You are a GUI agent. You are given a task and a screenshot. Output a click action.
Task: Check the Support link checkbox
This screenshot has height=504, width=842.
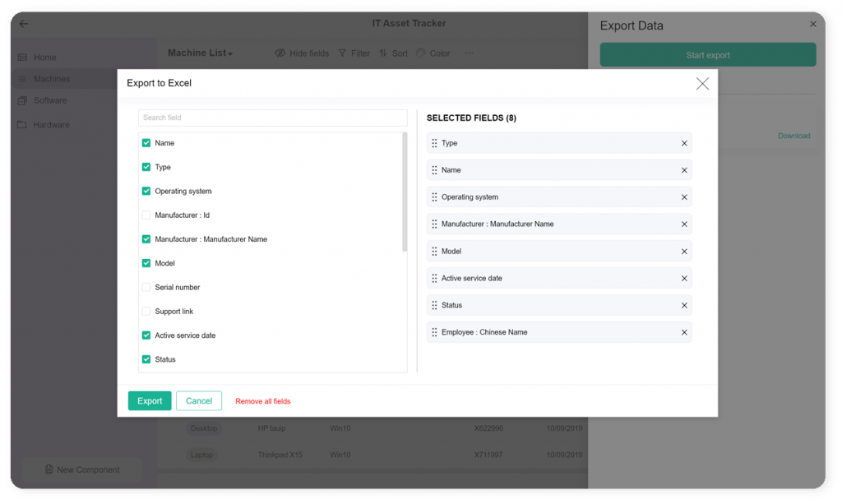[x=146, y=312]
